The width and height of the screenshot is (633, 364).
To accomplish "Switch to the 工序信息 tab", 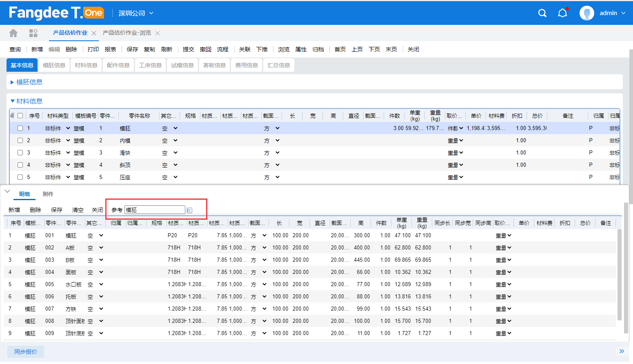I will coord(150,65).
